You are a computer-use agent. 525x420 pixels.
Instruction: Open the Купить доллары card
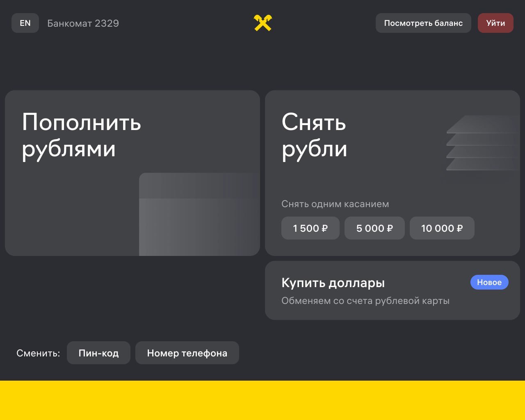pos(393,290)
